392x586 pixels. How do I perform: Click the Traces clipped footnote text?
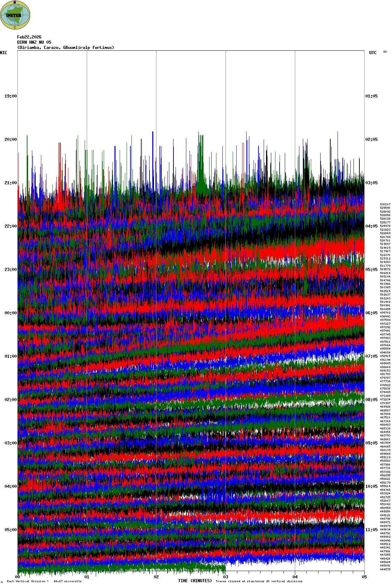click(x=259, y=581)
